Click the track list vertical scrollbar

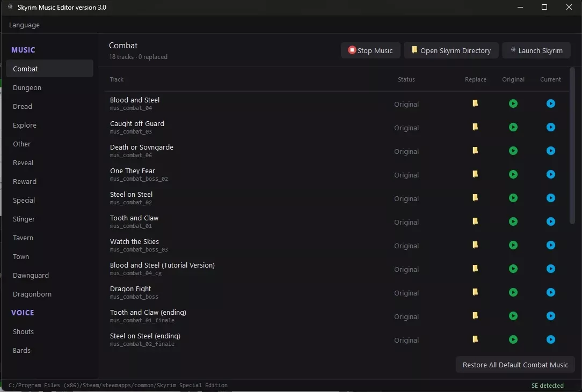click(572, 145)
